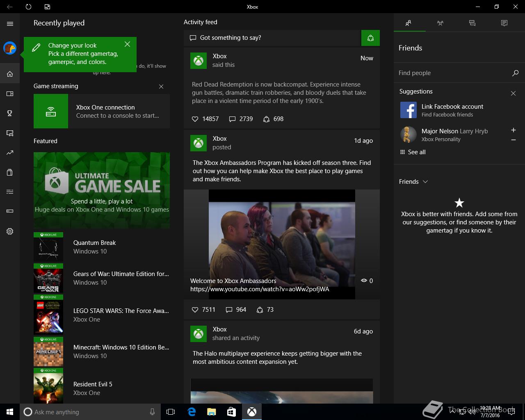Open Store bag icon in sidebar
525x420 pixels.
(10, 172)
